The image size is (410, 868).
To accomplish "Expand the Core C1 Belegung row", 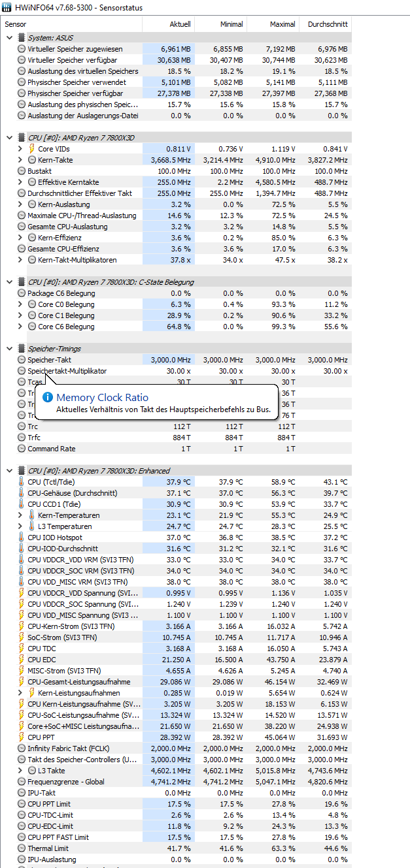I will [20, 315].
